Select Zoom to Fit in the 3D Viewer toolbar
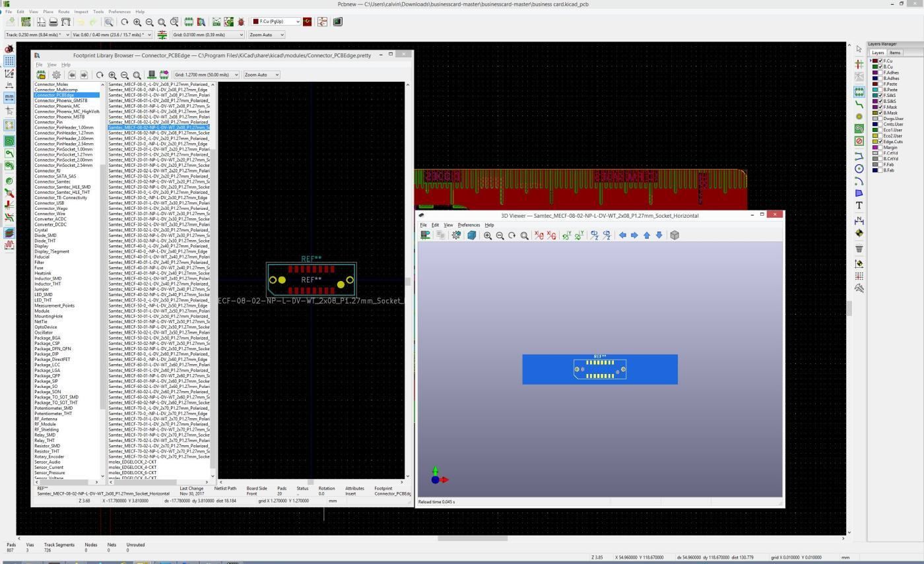924x564 pixels. click(525, 235)
